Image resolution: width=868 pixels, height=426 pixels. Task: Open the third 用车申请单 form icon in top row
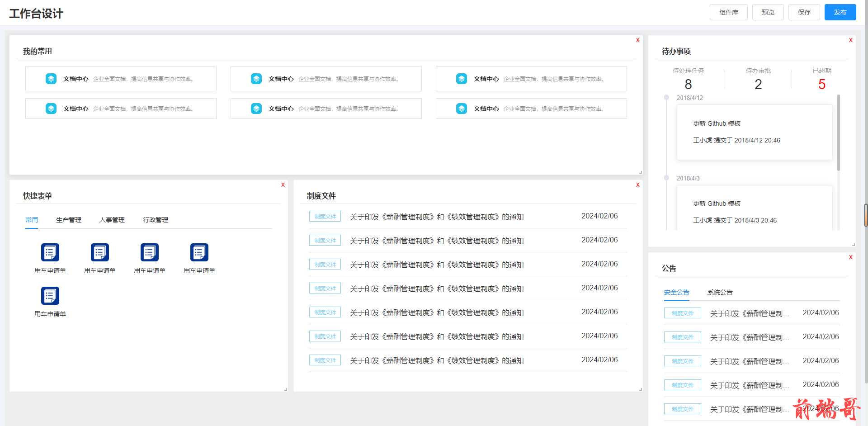coord(150,252)
